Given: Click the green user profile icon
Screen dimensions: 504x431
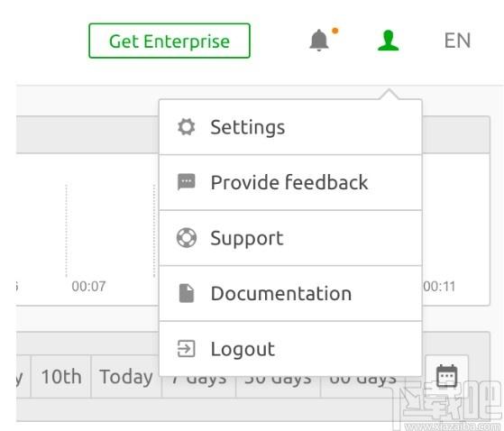Looking at the screenshot, I should coord(389,41).
